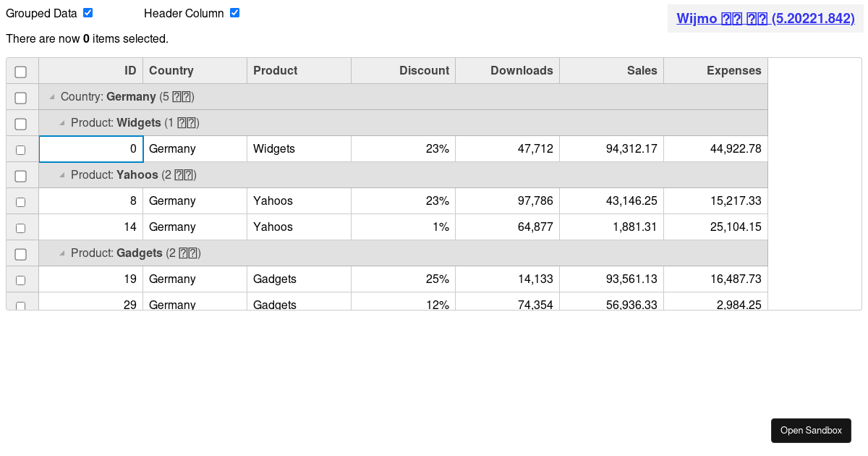Tick the select-all checkbox in header
Viewport: 868px width, 456px height.
click(x=21, y=72)
